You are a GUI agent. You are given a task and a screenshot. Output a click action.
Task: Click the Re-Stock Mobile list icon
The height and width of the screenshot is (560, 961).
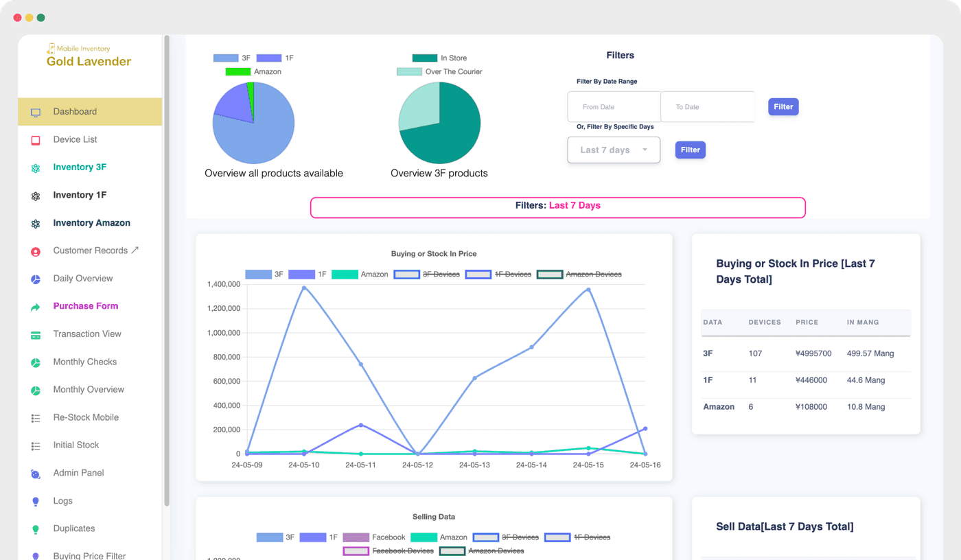click(x=36, y=418)
